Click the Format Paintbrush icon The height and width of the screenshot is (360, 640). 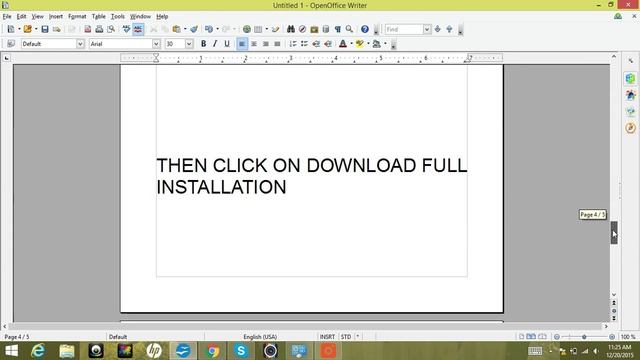click(194, 29)
